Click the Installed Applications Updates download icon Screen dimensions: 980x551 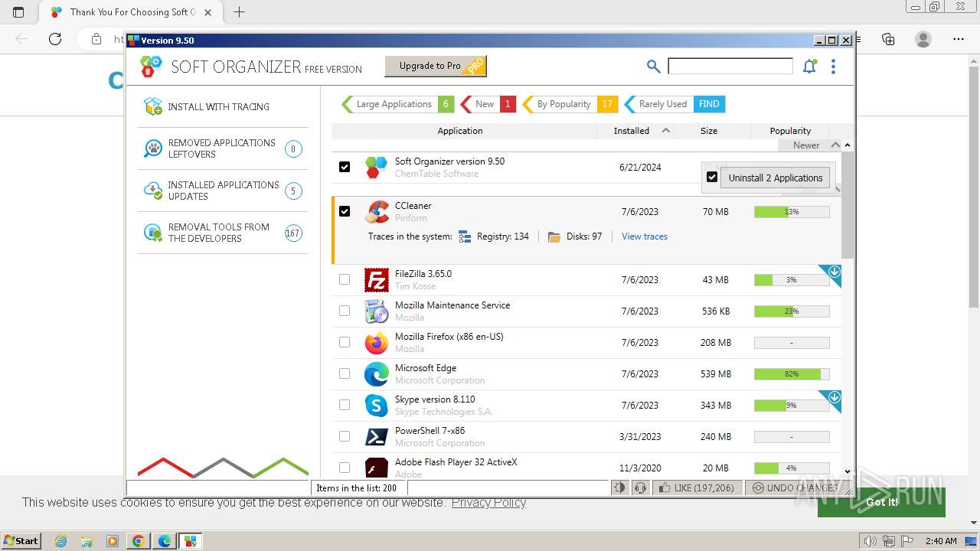click(x=153, y=191)
